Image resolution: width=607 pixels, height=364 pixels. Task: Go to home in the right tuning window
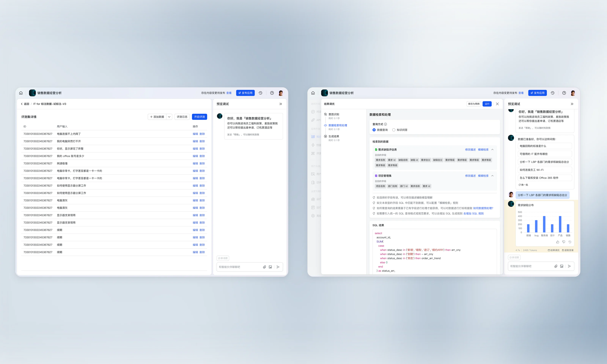click(x=313, y=93)
